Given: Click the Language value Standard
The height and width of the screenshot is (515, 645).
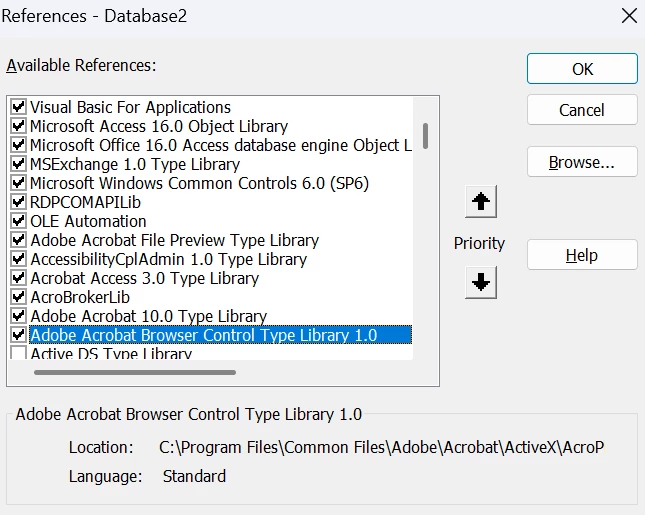Looking at the screenshot, I should 194,476.
